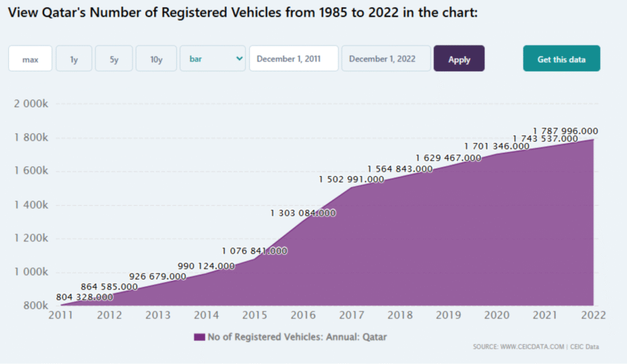Click the Get this data button
Screen dimensions: 627x364
pyautogui.click(x=561, y=59)
